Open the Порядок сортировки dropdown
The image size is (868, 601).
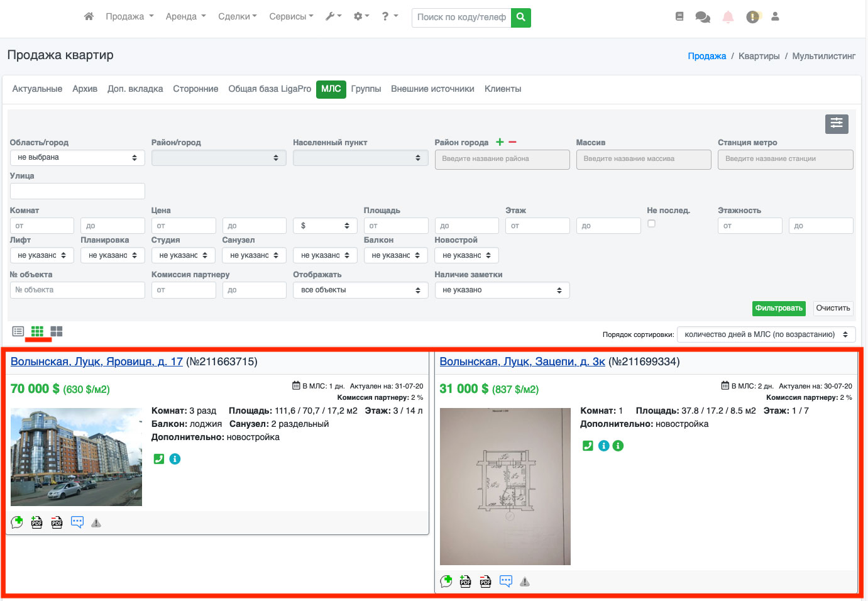(766, 334)
